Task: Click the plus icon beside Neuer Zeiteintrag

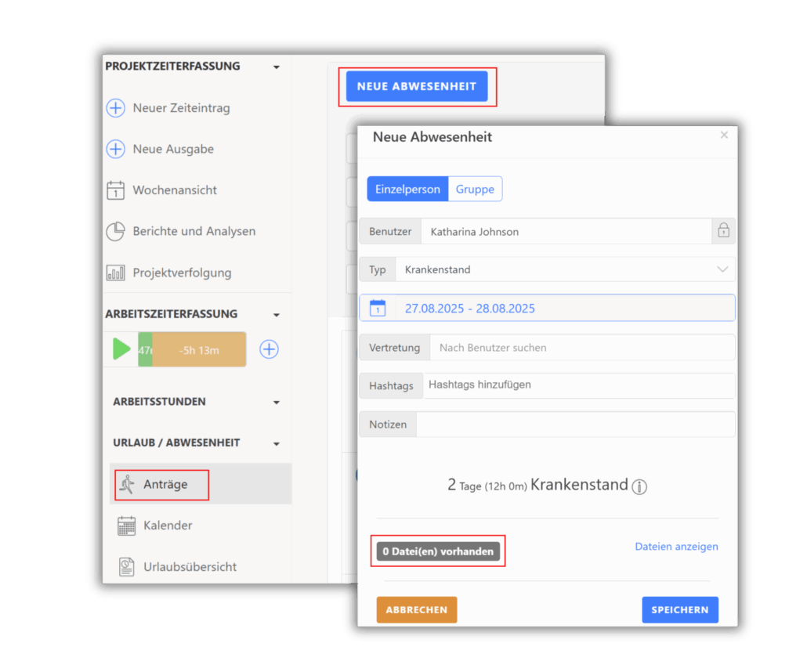Action: click(115, 108)
